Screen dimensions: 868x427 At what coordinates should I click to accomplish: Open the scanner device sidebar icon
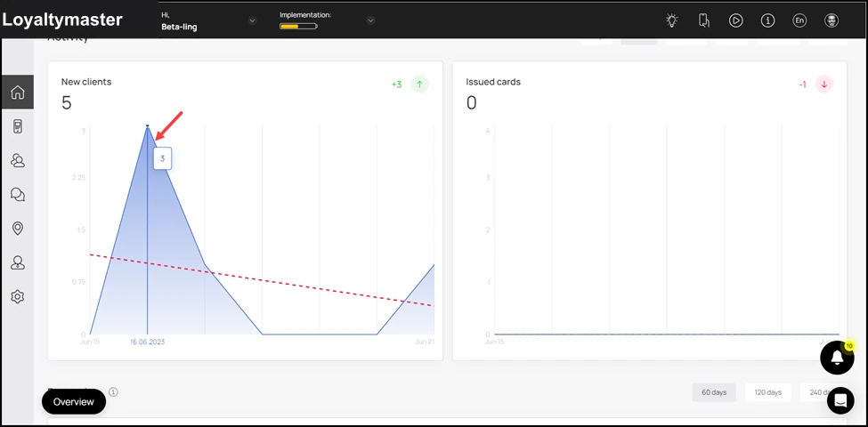17,126
